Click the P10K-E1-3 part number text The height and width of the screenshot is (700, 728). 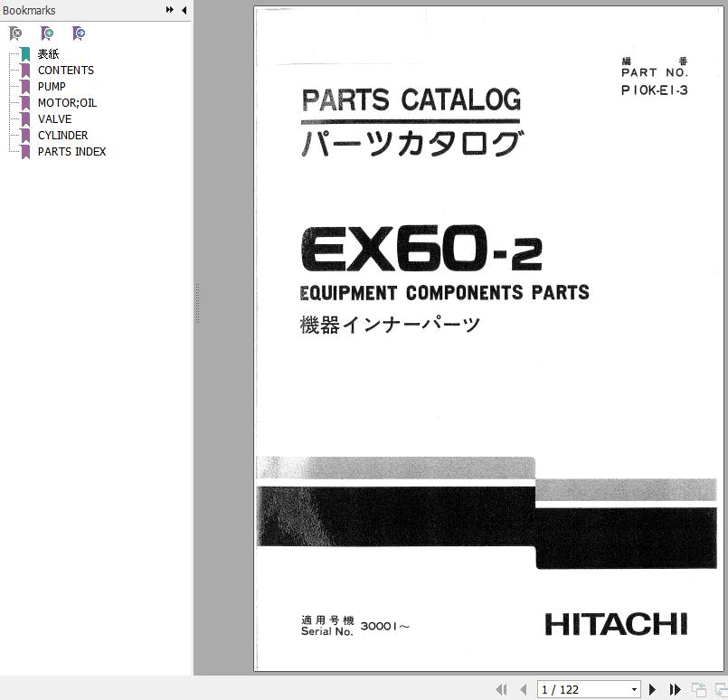[654, 90]
